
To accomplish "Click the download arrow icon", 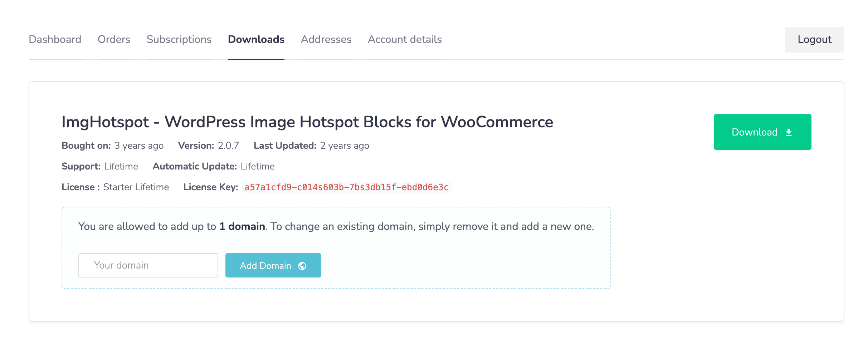I will (x=789, y=132).
